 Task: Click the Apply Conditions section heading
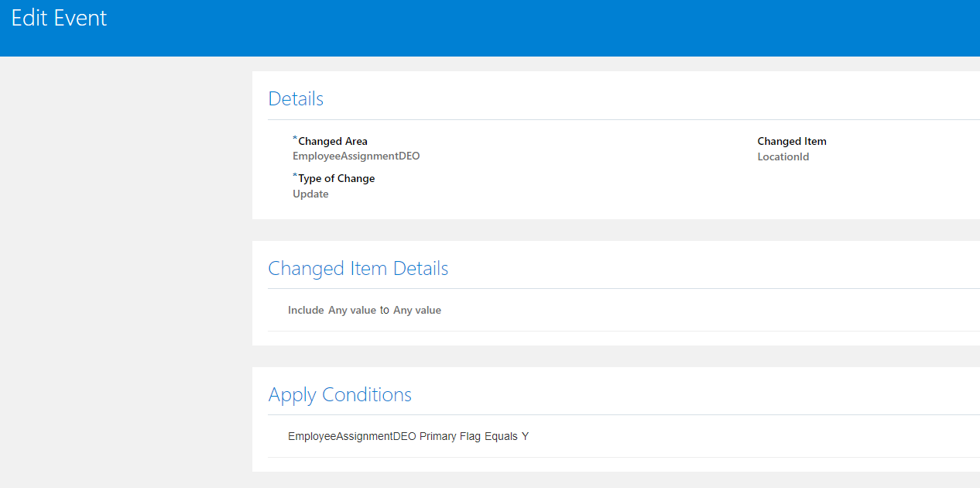coord(340,395)
